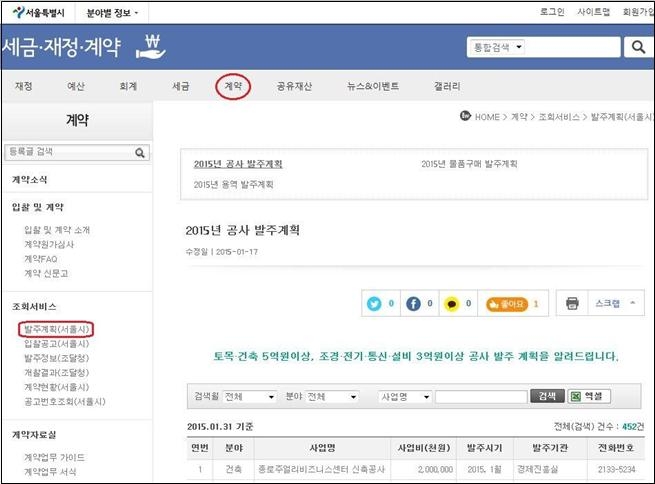Viewport: 655px width, 484px height.
Task: Go to the 세금 menu tab
Action: coord(181,86)
